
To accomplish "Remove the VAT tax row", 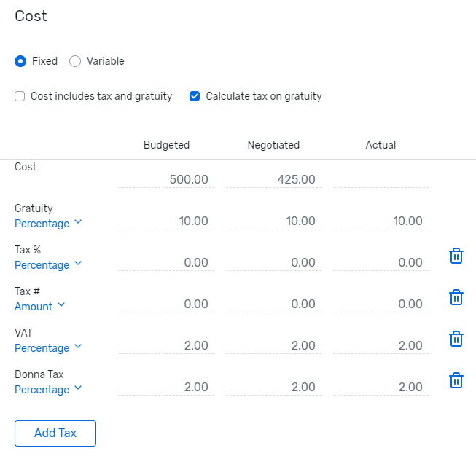I will (456, 339).
